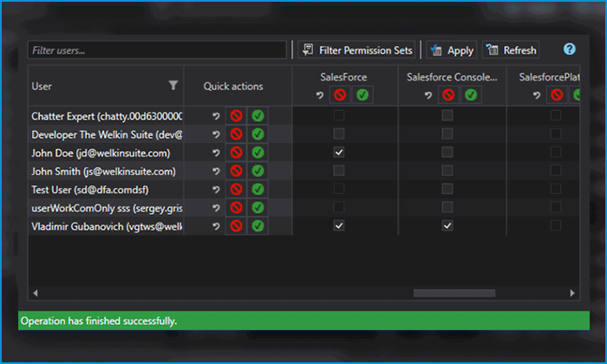The width and height of the screenshot is (607, 364).
Task: Select the Test User (sd@dfa.comdsf) row
Action: click(90, 190)
